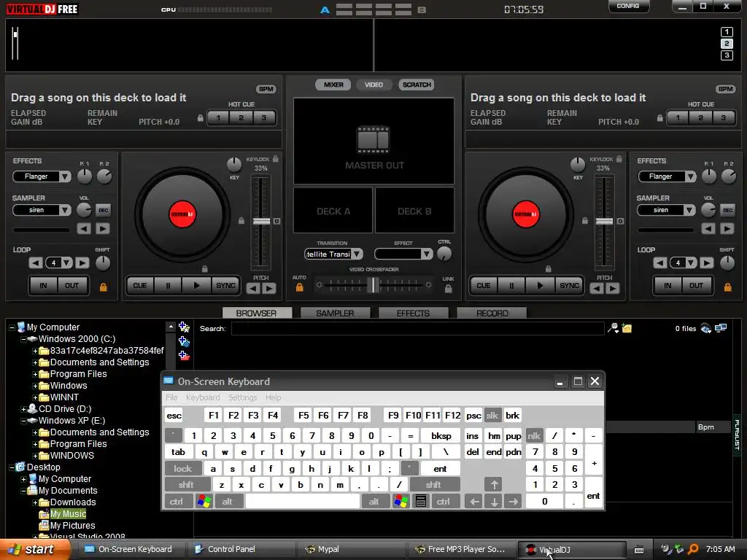Click the monitor icon by file count
The image size is (747, 560).
click(721, 327)
